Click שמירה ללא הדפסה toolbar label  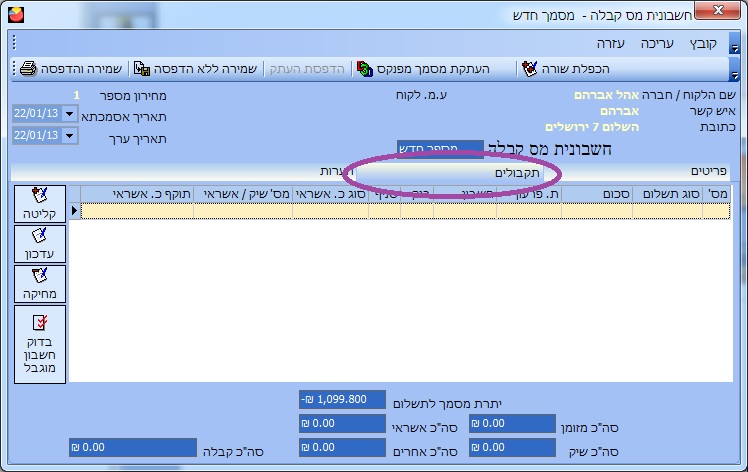click(205, 69)
